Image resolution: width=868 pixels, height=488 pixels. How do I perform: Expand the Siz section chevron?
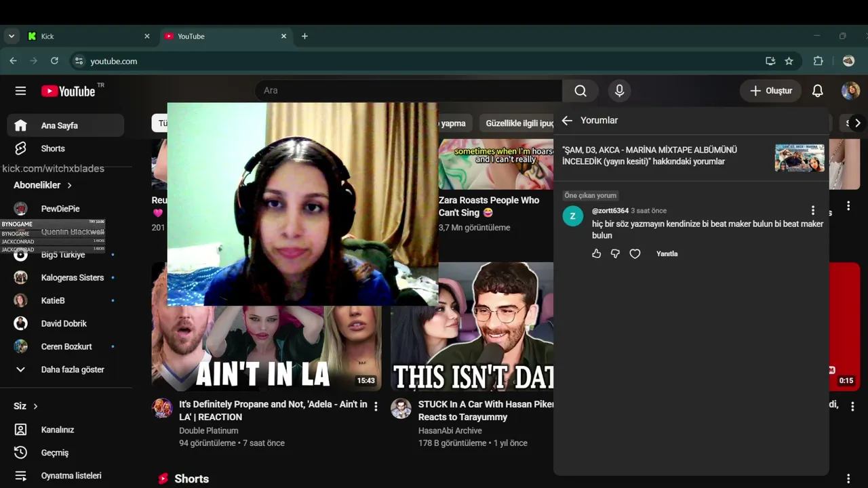[35, 406]
